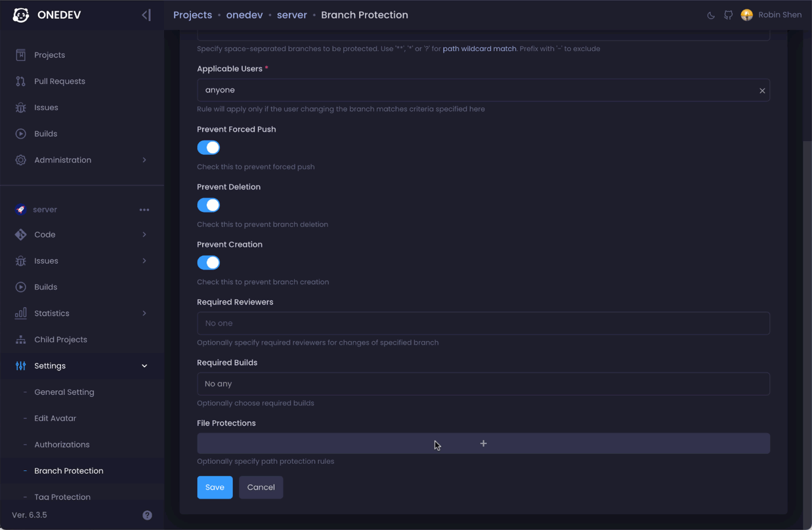812x530 pixels.
Task: Clear the Applicable Users field with X
Action: pyautogui.click(x=762, y=91)
